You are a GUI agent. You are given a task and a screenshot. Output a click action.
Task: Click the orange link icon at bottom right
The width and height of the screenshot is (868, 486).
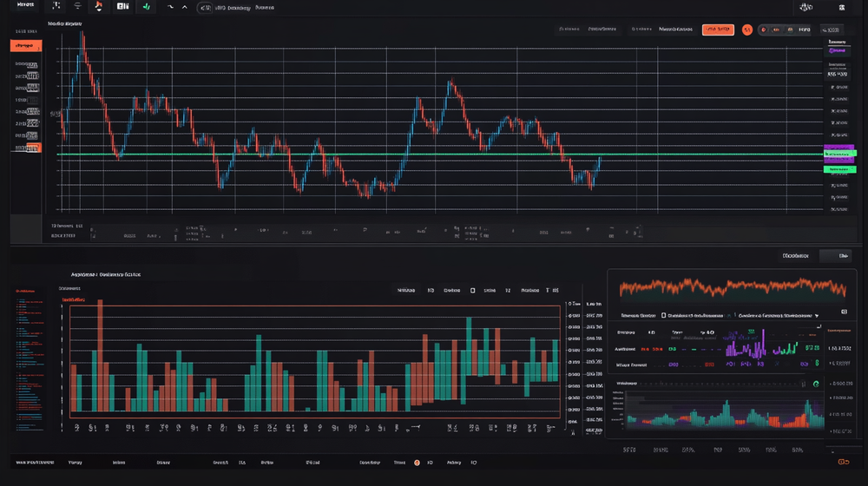coord(844,463)
